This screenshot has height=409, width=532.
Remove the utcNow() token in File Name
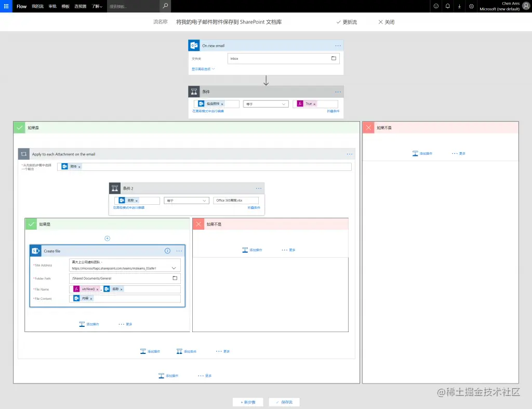[x=97, y=289]
